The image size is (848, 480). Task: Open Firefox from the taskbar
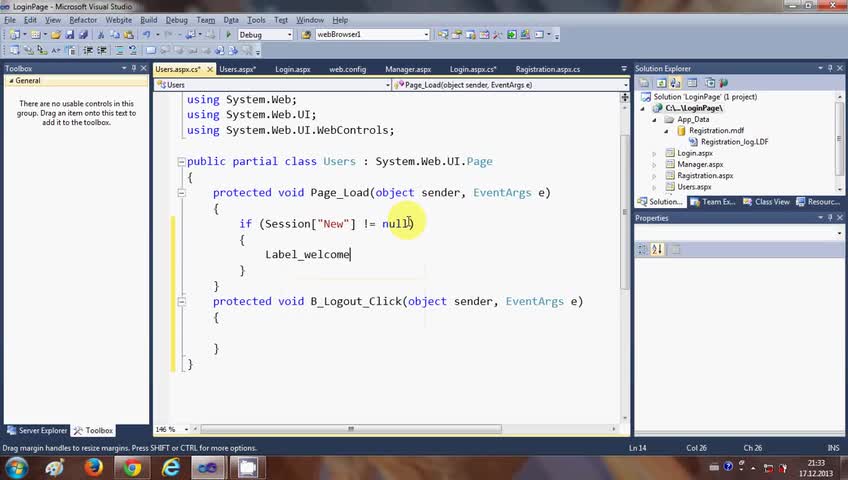[x=94, y=467]
